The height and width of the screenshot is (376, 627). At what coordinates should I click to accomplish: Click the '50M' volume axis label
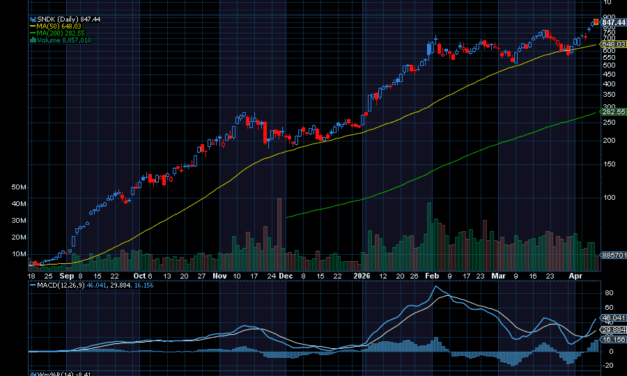pos(19,187)
